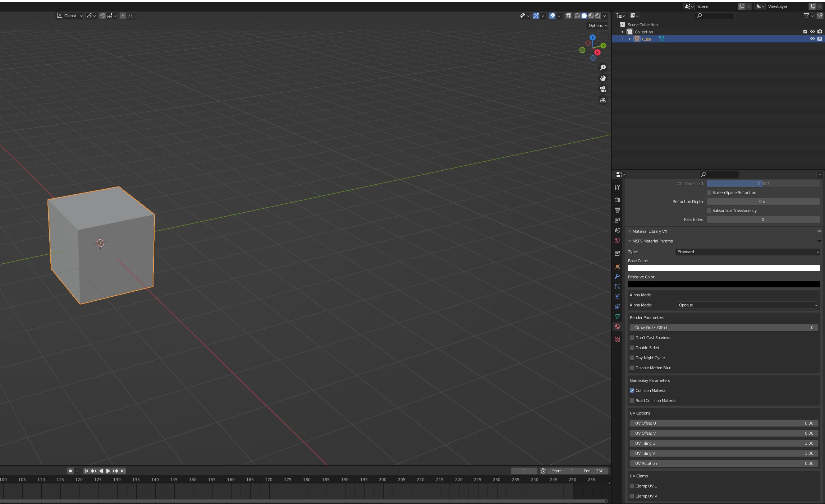Enable Double Sided checkbox
The width and height of the screenshot is (825, 504).
[632, 348]
